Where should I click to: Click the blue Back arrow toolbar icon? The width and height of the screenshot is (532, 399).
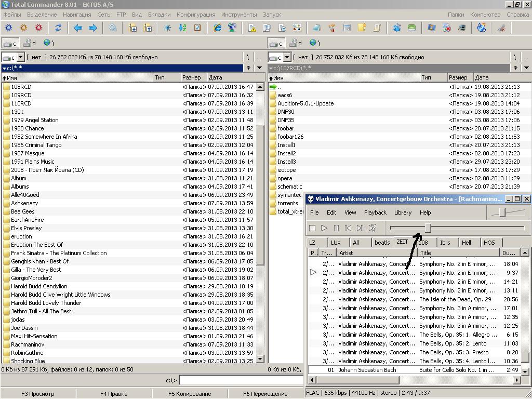pyautogui.click(x=78, y=28)
